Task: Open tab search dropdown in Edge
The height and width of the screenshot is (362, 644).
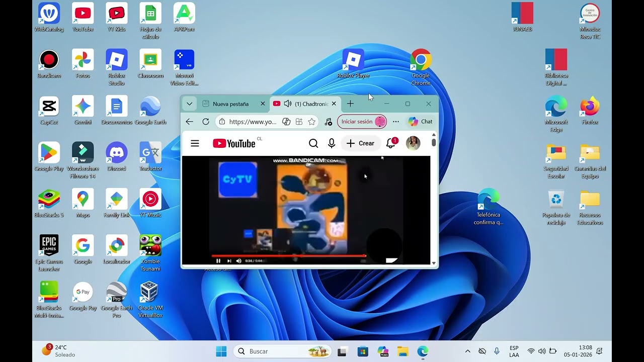Action: pyautogui.click(x=189, y=104)
